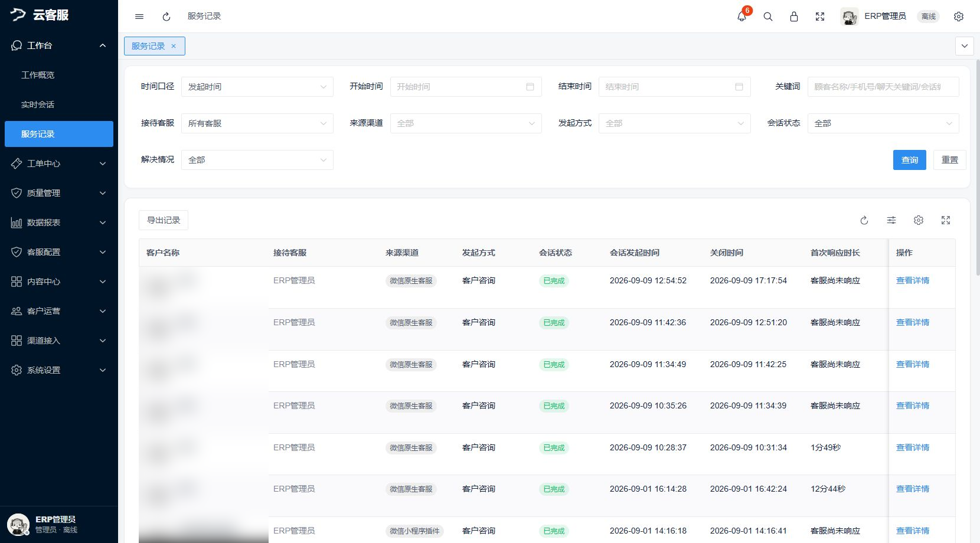Click the 导出记录 button
The image size is (980, 543).
coord(164,220)
